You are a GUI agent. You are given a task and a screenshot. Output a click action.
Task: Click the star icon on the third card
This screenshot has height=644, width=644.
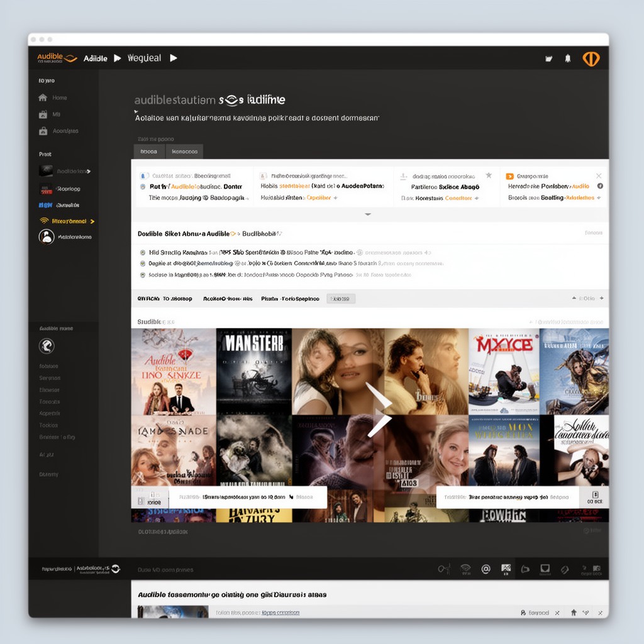[x=489, y=175]
